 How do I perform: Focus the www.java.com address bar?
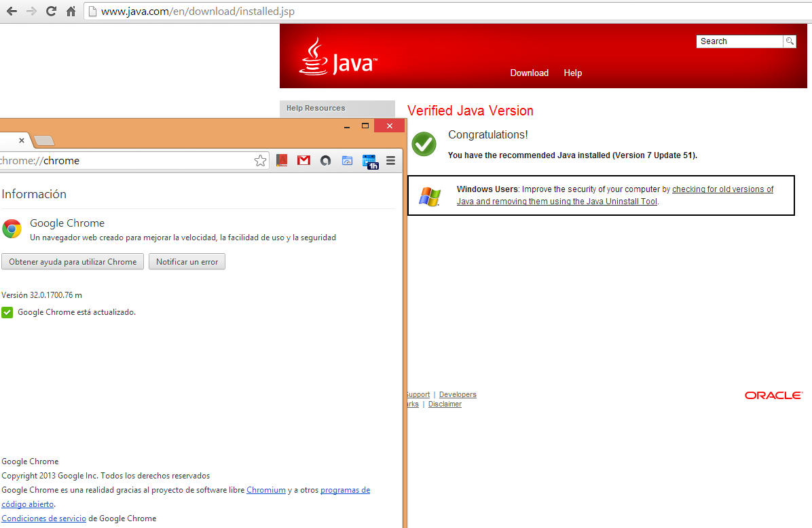click(448, 12)
